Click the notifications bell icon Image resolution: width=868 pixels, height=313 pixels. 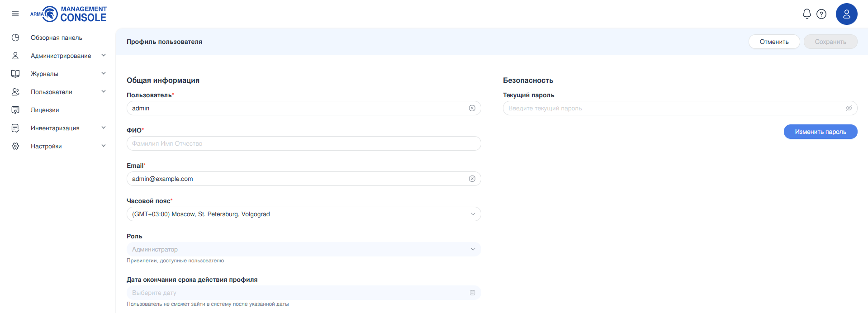[806, 14]
